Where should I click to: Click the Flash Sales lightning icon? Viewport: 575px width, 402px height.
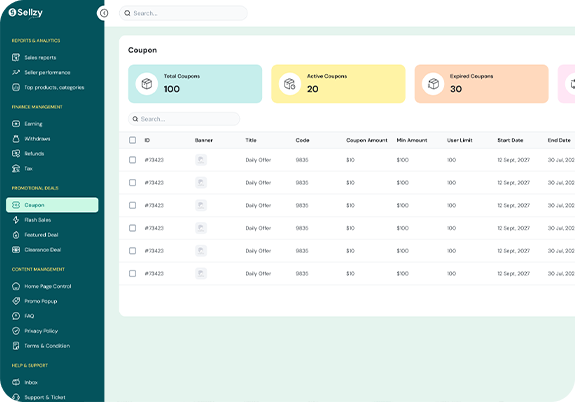click(16, 220)
